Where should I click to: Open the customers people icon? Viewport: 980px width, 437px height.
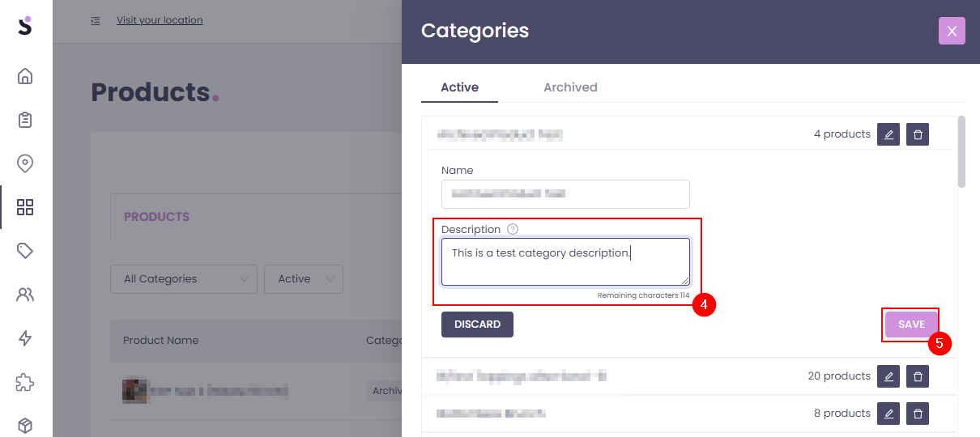(25, 295)
